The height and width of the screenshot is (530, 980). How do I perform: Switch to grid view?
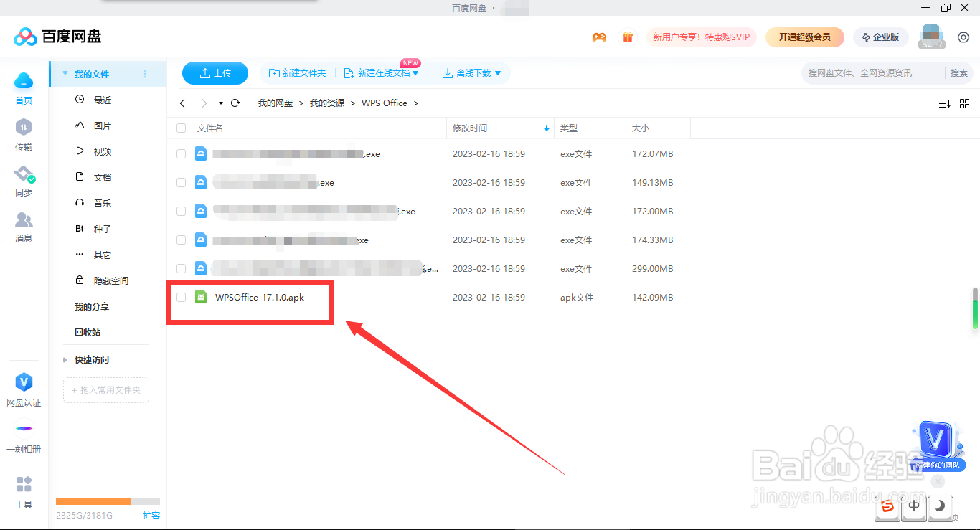pyautogui.click(x=965, y=104)
